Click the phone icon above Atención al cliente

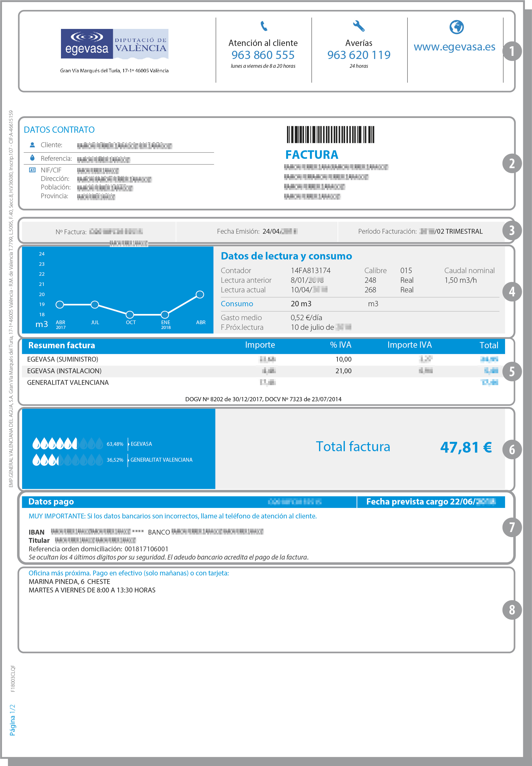(264, 26)
